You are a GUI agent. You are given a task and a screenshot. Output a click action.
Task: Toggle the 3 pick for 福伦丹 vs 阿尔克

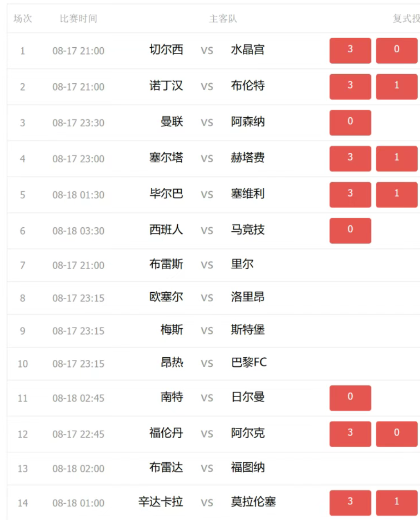(x=350, y=434)
